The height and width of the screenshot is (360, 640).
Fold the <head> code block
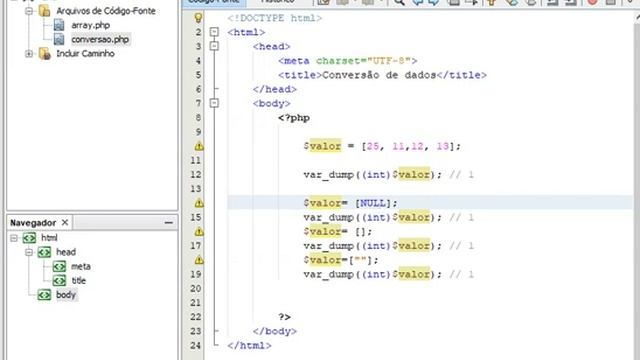(x=214, y=46)
